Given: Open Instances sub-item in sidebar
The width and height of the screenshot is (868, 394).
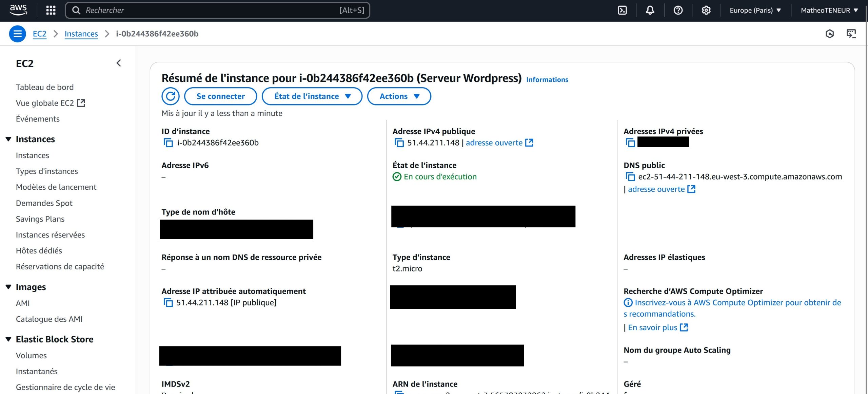Looking at the screenshot, I should point(33,155).
